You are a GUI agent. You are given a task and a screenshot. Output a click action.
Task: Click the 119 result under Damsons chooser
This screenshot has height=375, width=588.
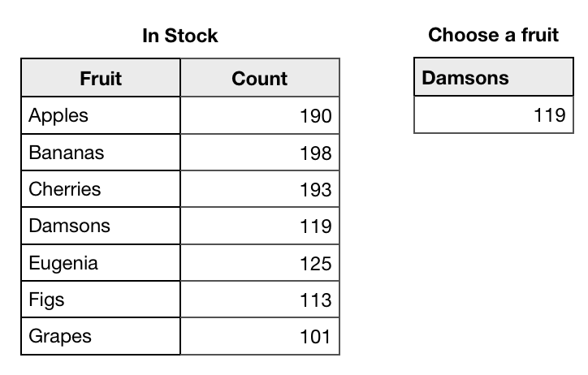[493, 115]
